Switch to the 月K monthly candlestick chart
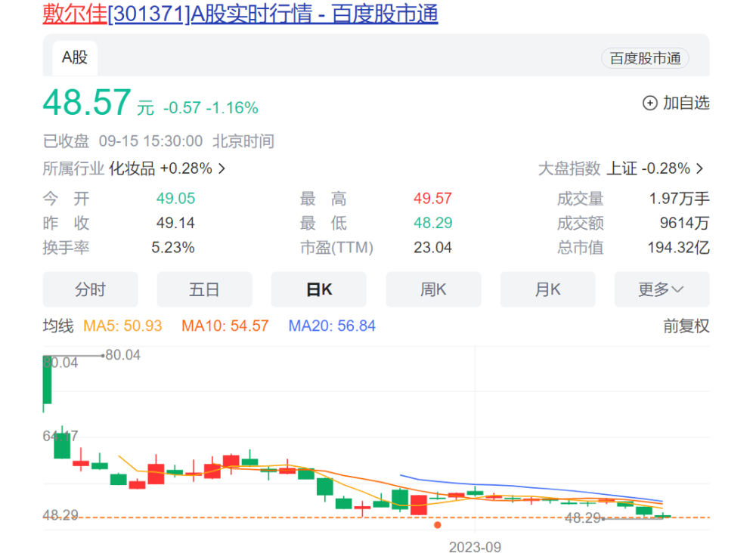Image resolution: width=756 pixels, height=553 pixels. tap(547, 289)
